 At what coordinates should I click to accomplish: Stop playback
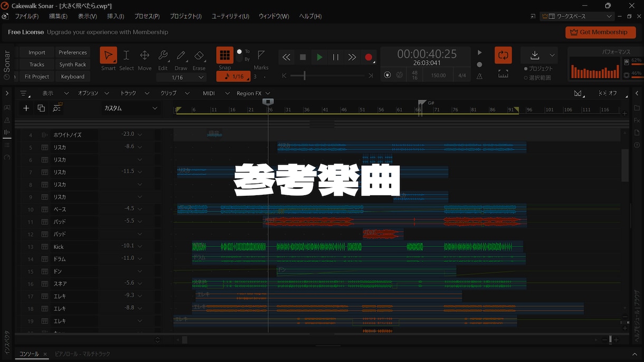click(303, 57)
